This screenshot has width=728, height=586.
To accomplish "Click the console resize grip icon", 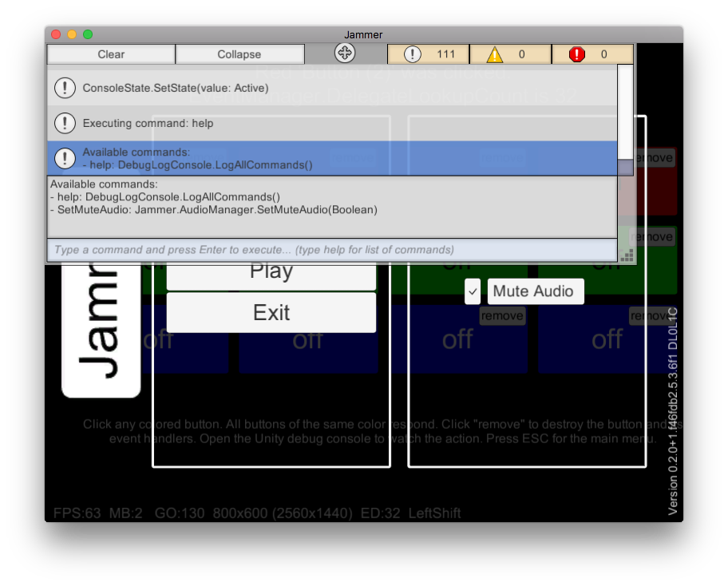I will [626, 254].
